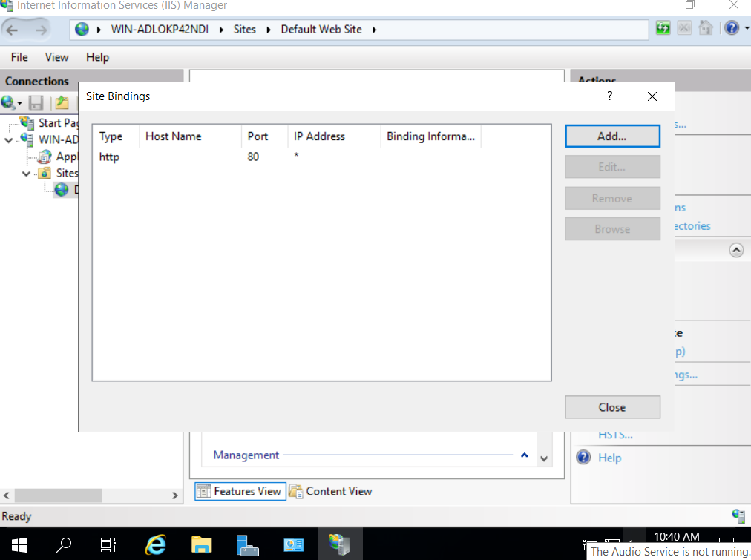This screenshot has width=751, height=560.
Task: Open Internet Explorer from the taskbar
Action: tap(155, 544)
